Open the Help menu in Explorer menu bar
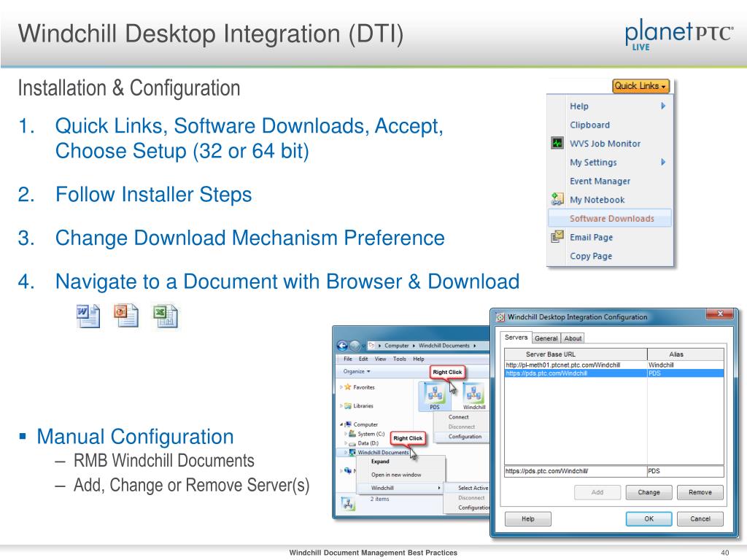 (419, 359)
